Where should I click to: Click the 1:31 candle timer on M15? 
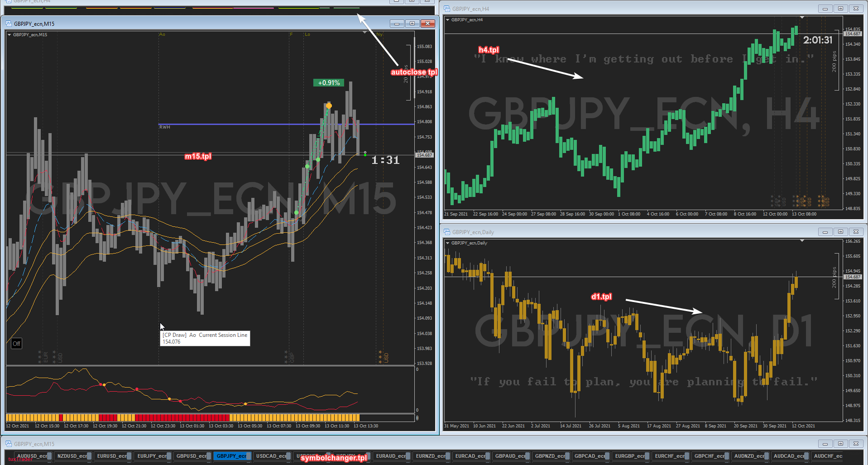pyautogui.click(x=385, y=160)
